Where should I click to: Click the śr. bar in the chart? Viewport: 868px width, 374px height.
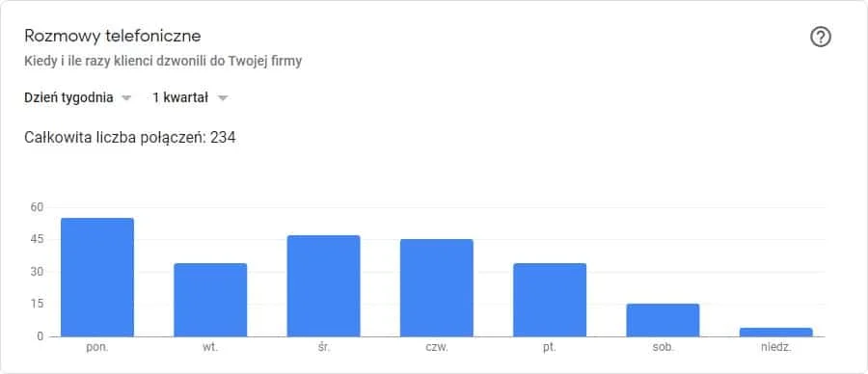[323, 286]
